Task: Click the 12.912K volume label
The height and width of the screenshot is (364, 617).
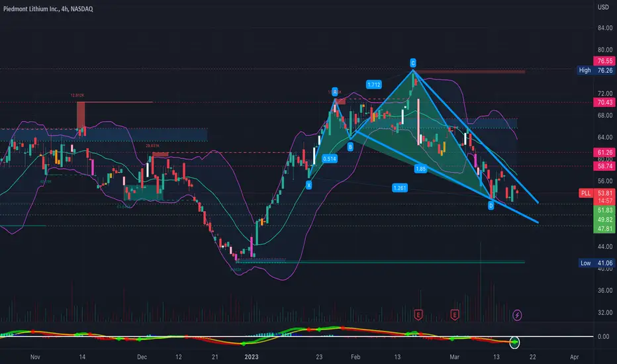Action: [x=77, y=95]
